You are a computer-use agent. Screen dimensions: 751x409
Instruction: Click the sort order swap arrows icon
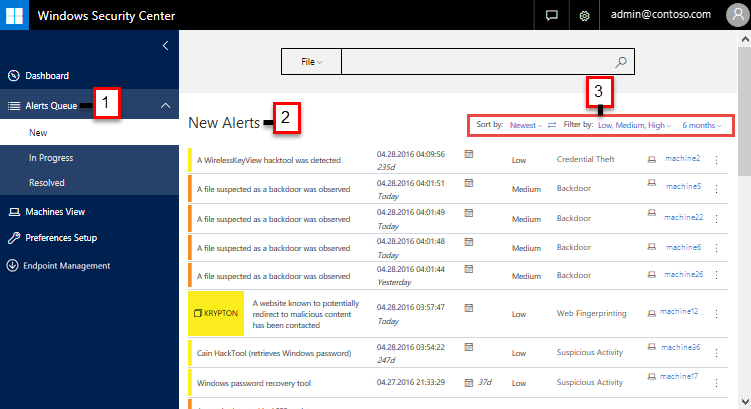click(x=552, y=126)
